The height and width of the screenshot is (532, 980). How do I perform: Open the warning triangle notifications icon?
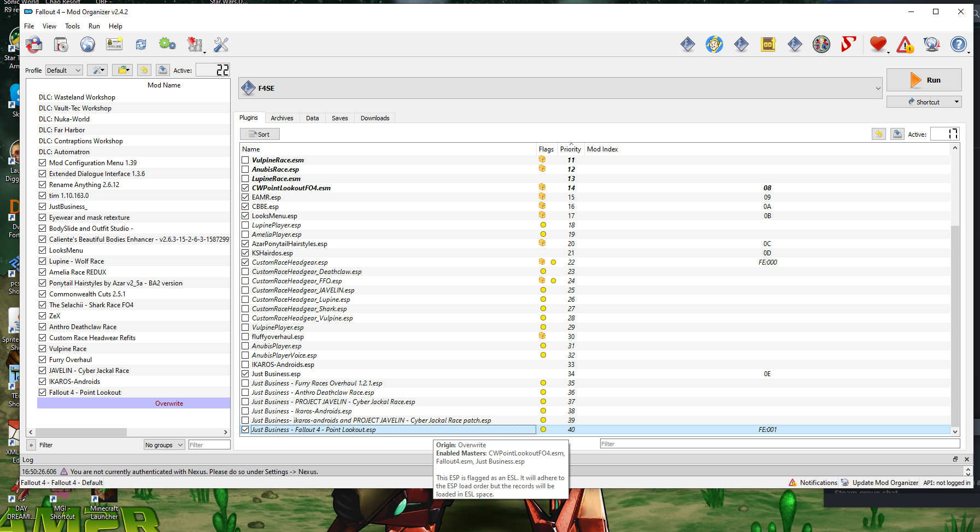click(905, 44)
